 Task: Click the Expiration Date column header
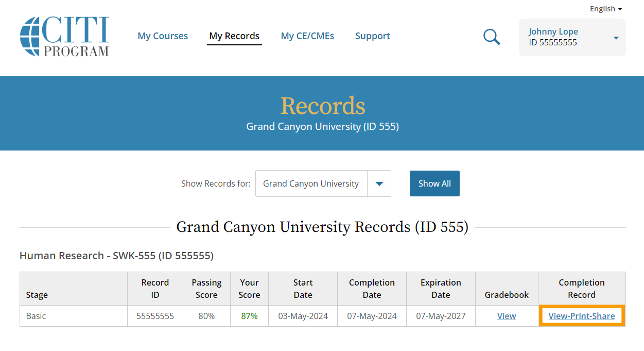[x=441, y=289]
